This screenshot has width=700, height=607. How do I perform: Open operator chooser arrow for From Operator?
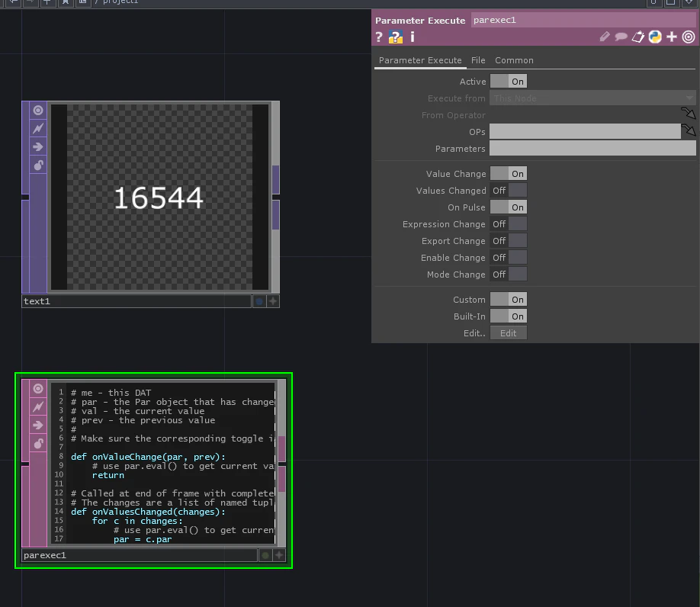tap(689, 114)
